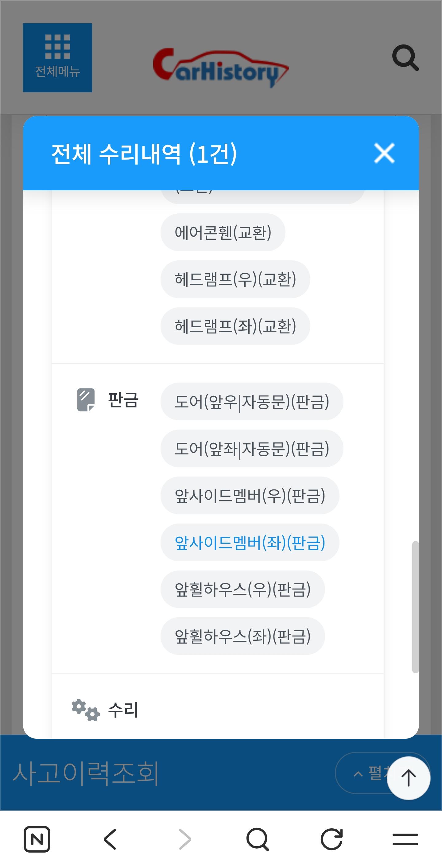Click the popup's vertical scrollbar
Screen dimensions: 442x868
(x=415, y=606)
